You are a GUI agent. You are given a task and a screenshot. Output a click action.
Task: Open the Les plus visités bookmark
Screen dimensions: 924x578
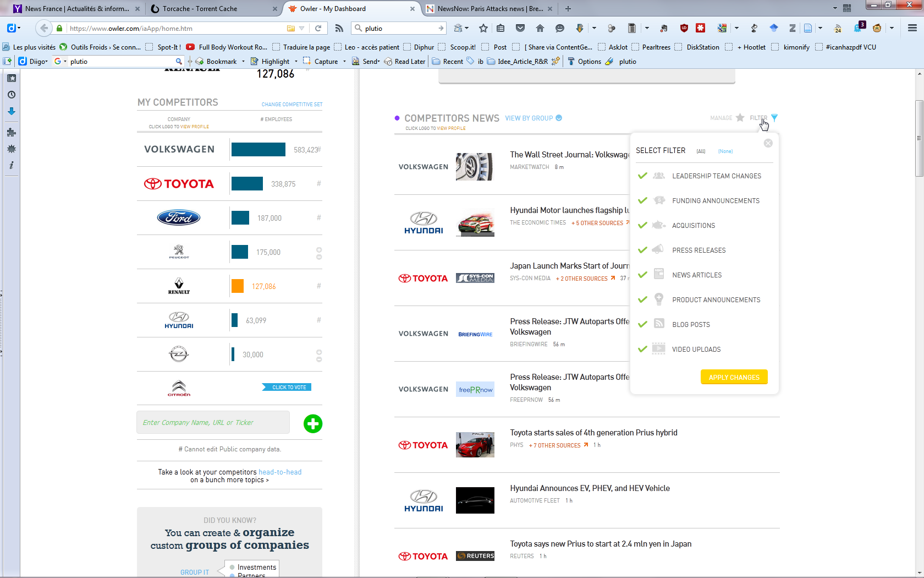pos(29,47)
